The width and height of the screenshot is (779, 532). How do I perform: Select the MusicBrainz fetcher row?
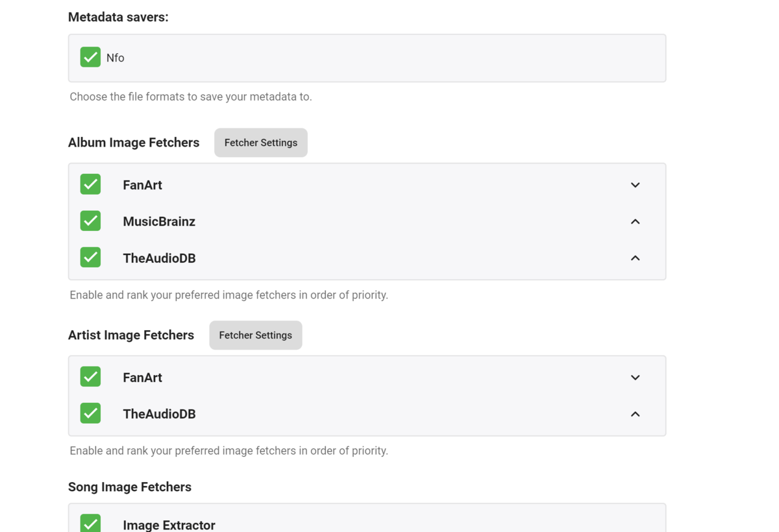click(325, 221)
